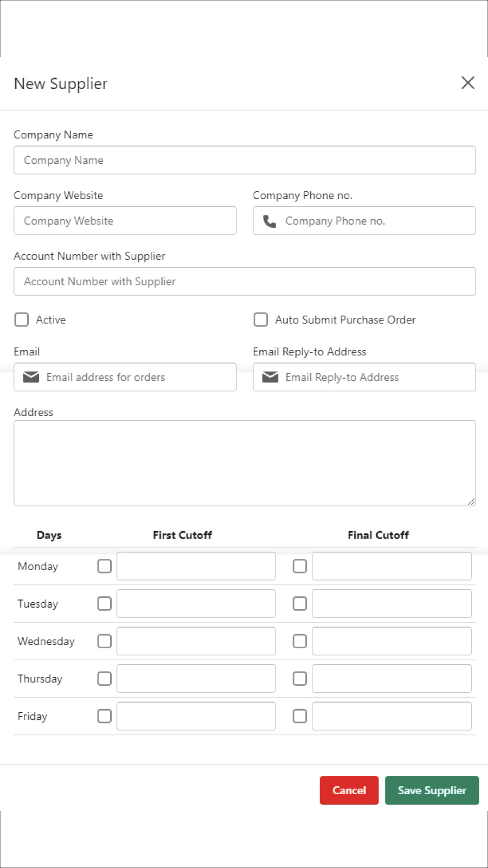Image resolution: width=488 pixels, height=868 pixels.
Task: Click the phone icon in Company Phone field
Action: (x=269, y=221)
